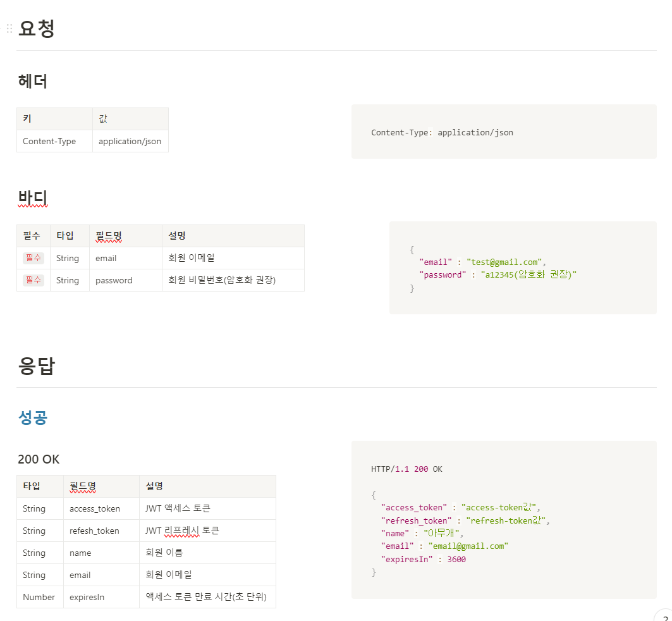Select the application/json value cell
The height and width of the screenshot is (621, 672).
coord(130,141)
